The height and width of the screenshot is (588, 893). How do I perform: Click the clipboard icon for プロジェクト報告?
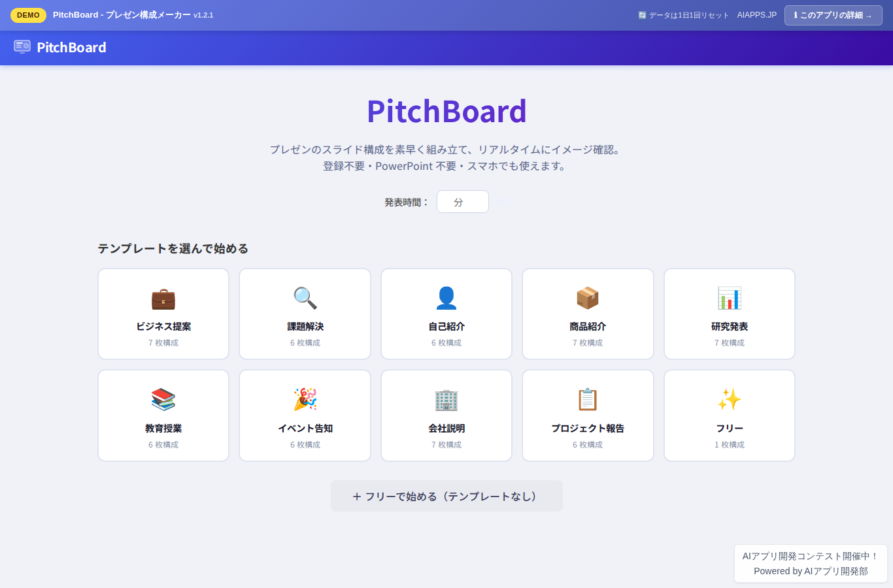point(588,399)
